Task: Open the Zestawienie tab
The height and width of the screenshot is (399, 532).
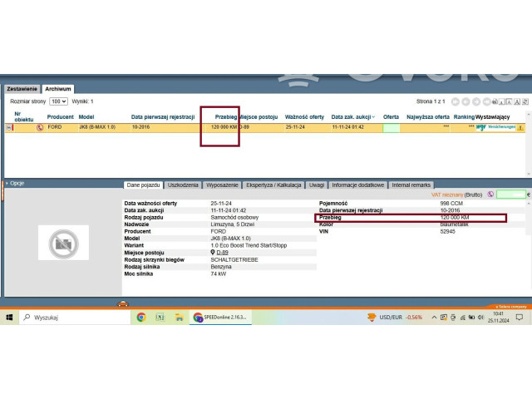Action: [x=22, y=88]
